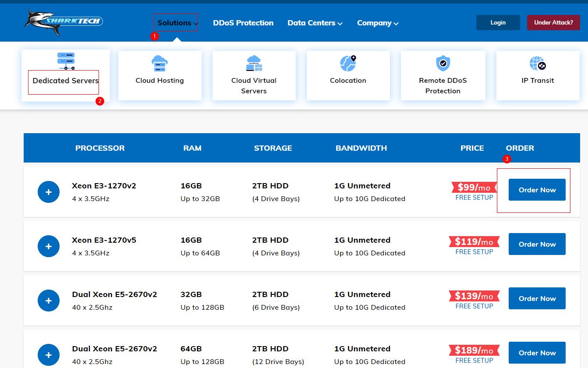Click the IP Transit globe icon
Image resolution: width=588 pixels, height=368 pixels.
pyautogui.click(x=538, y=64)
